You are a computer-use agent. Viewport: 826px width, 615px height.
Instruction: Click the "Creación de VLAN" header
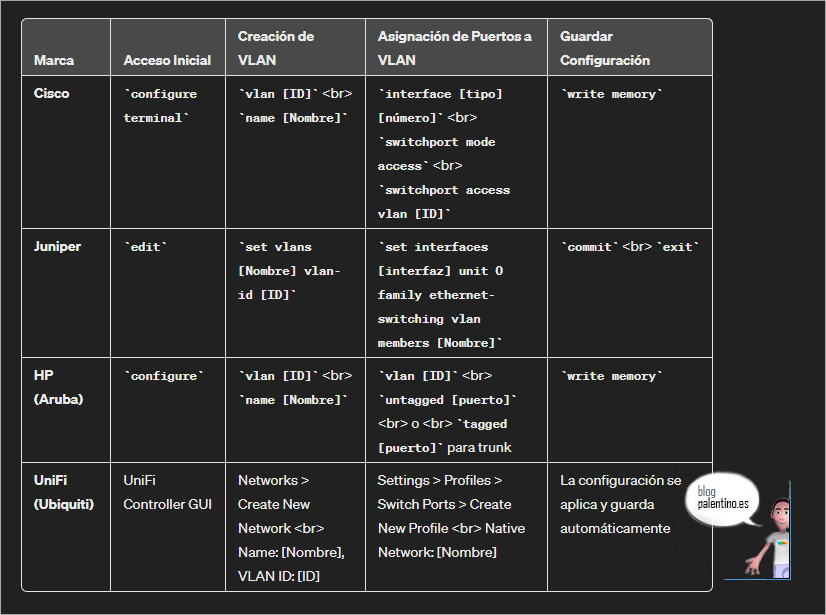(276, 48)
